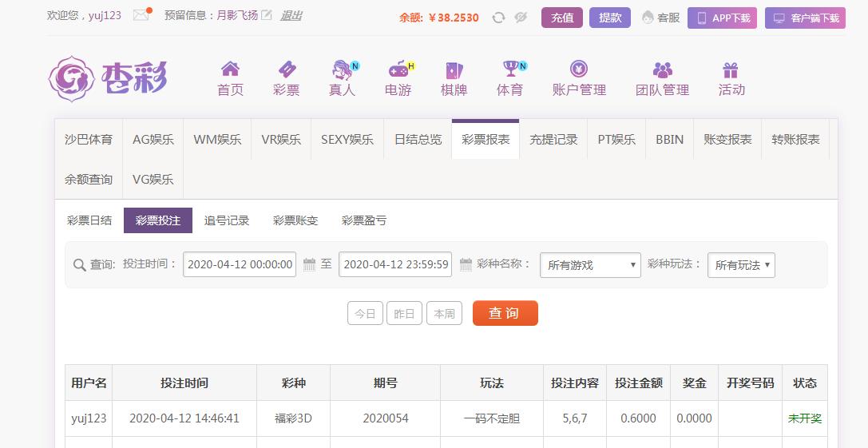The height and width of the screenshot is (448, 868).
Task: Open the 棋牌 card games section
Action: click(x=454, y=78)
